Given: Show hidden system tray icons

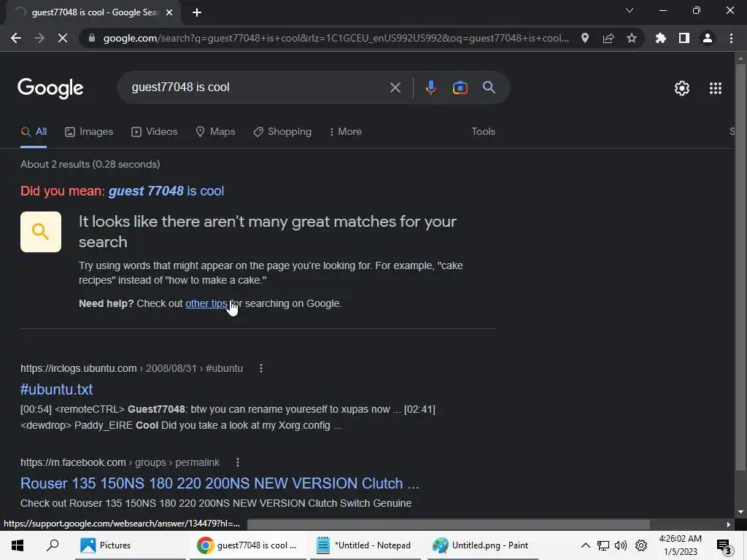Looking at the screenshot, I should pos(586,545).
